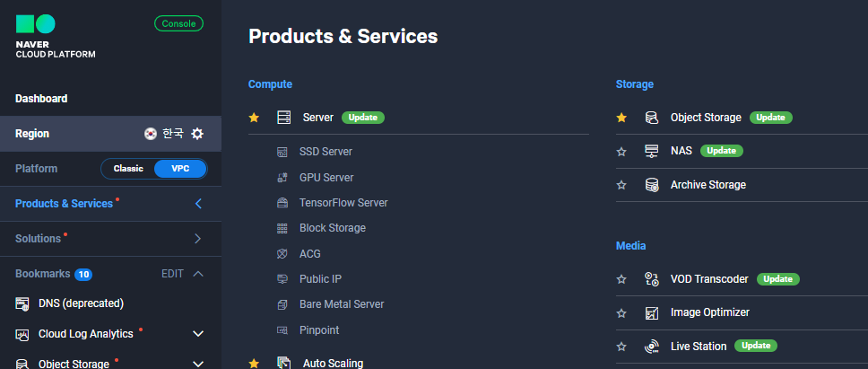Screen dimensions: 868x369
Task: Expand Cloud Log Analytics bookmark arrow
Action: (x=198, y=334)
